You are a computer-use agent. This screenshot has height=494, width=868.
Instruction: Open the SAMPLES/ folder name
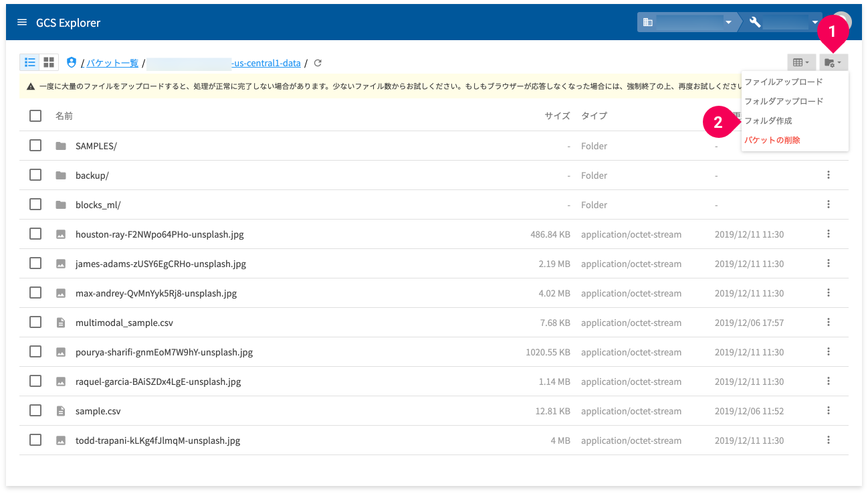point(96,146)
